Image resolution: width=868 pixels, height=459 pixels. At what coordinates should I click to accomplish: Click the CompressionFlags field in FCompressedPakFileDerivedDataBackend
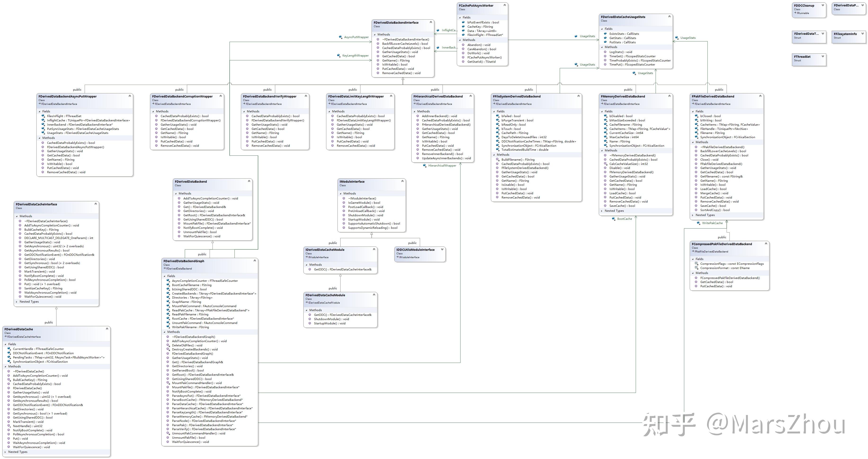point(731,264)
